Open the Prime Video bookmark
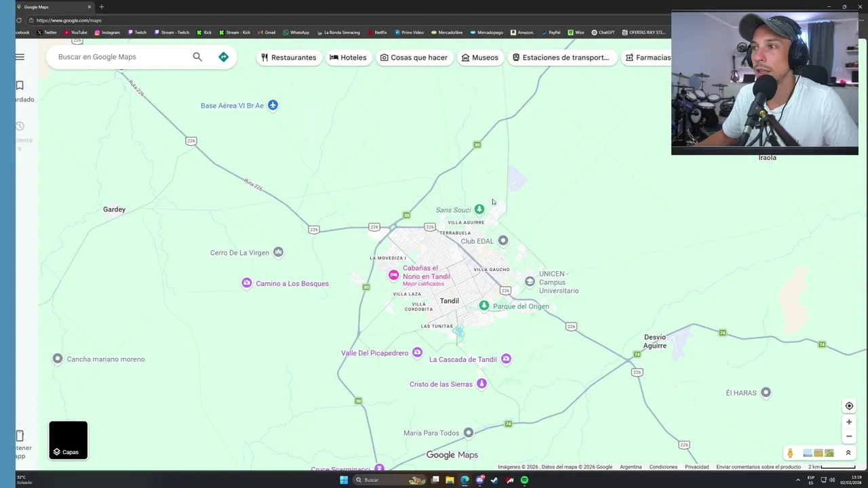 (x=409, y=33)
